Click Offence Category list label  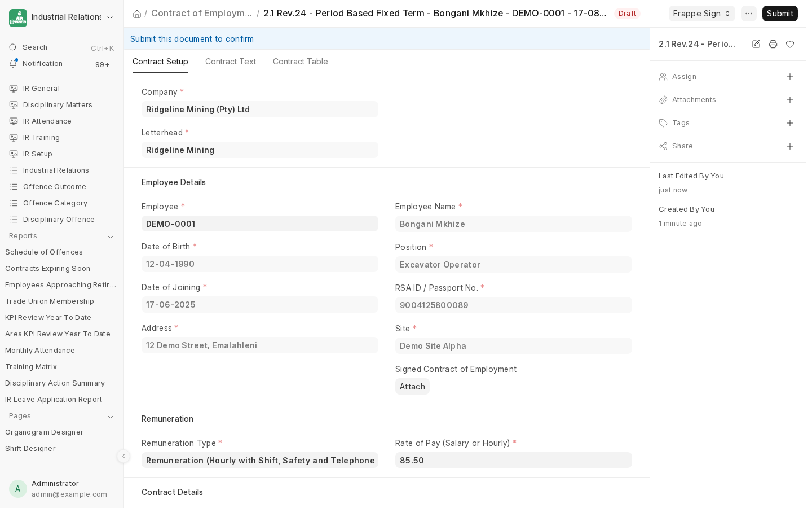(55, 203)
